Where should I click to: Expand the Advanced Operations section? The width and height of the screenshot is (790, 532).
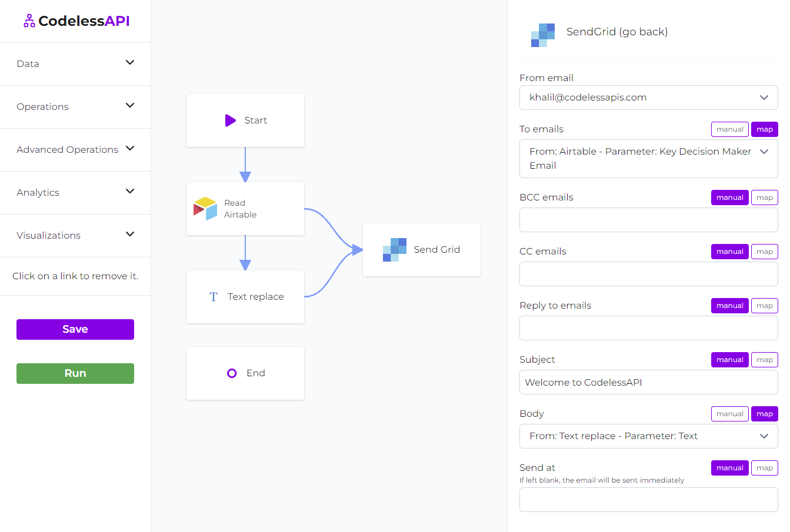(x=75, y=149)
